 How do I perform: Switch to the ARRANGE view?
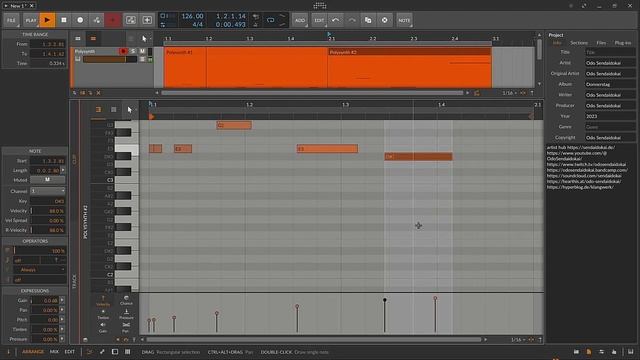[33, 351]
